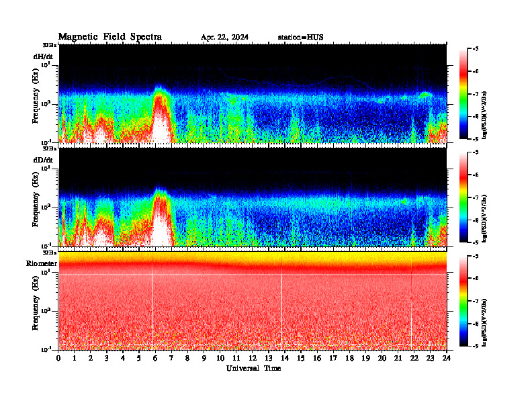Click the color bar beside the dH/dt panel
Screen dimensions: 532x411
[463, 94]
